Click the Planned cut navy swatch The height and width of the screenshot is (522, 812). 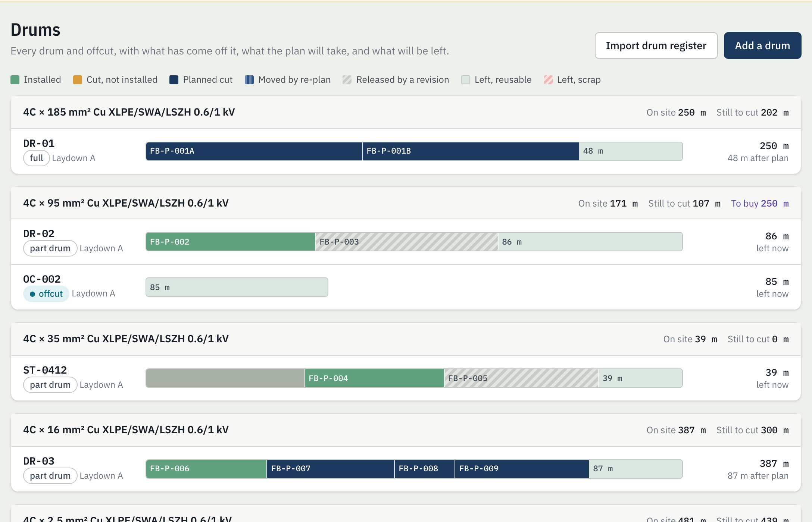point(174,80)
